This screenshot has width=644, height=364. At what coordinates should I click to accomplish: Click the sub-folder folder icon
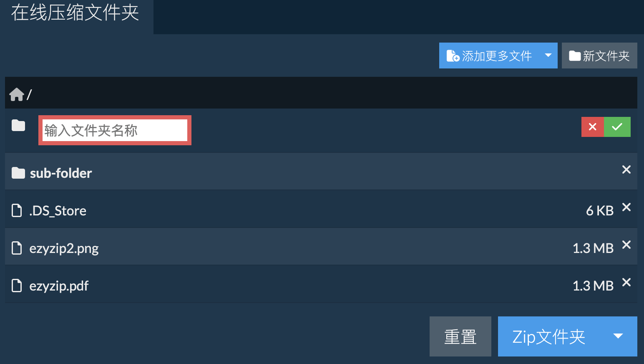tap(18, 173)
